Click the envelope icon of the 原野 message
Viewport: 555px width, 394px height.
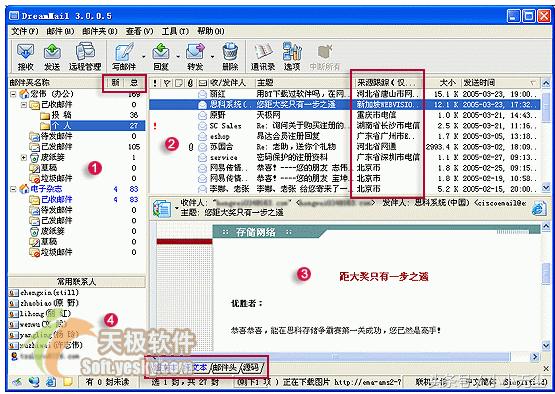pos(202,115)
